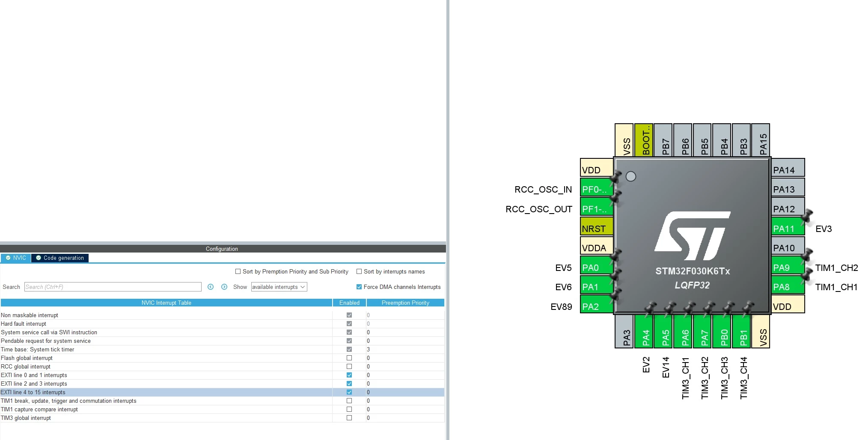Click the EV89 pin label
Image resolution: width=868 pixels, height=440 pixels.
click(561, 307)
